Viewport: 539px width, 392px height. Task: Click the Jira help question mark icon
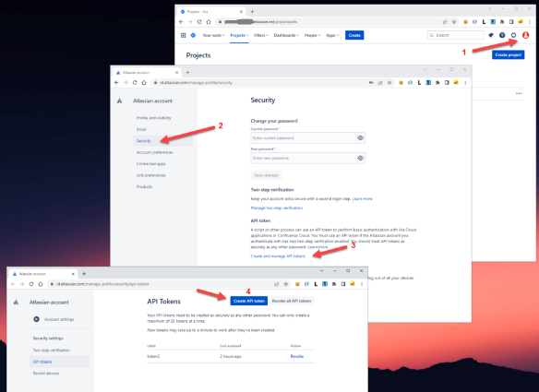click(502, 35)
